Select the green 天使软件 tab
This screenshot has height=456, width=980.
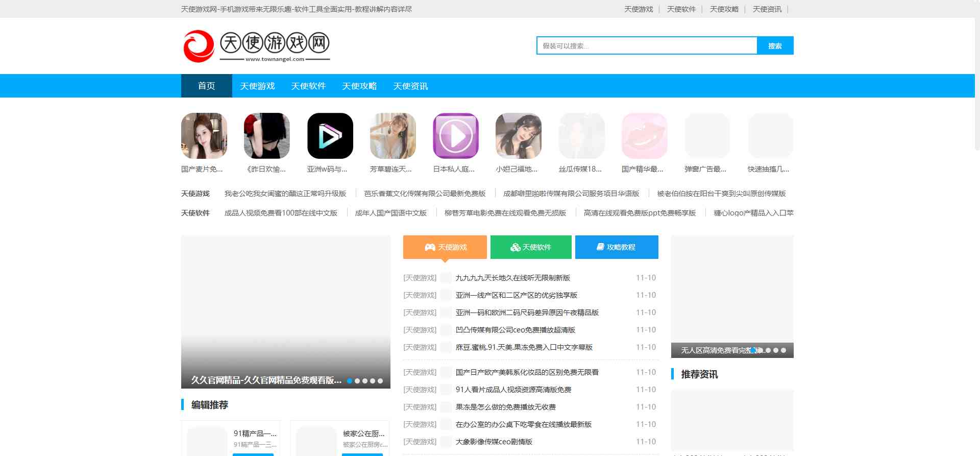click(x=531, y=247)
